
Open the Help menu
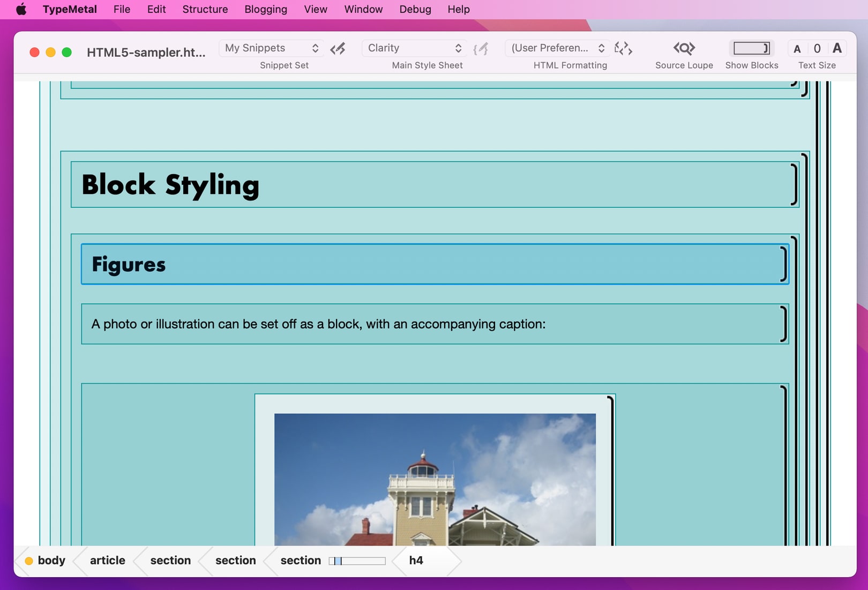tap(459, 9)
